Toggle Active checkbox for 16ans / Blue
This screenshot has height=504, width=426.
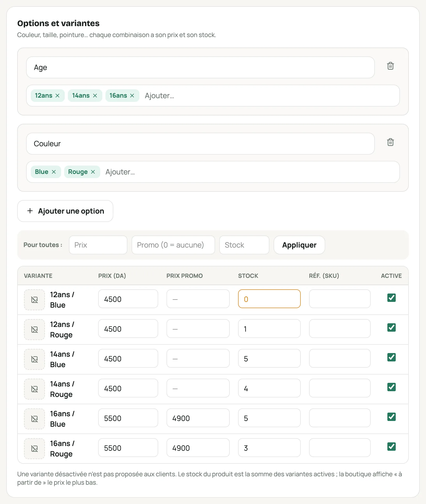point(392,417)
